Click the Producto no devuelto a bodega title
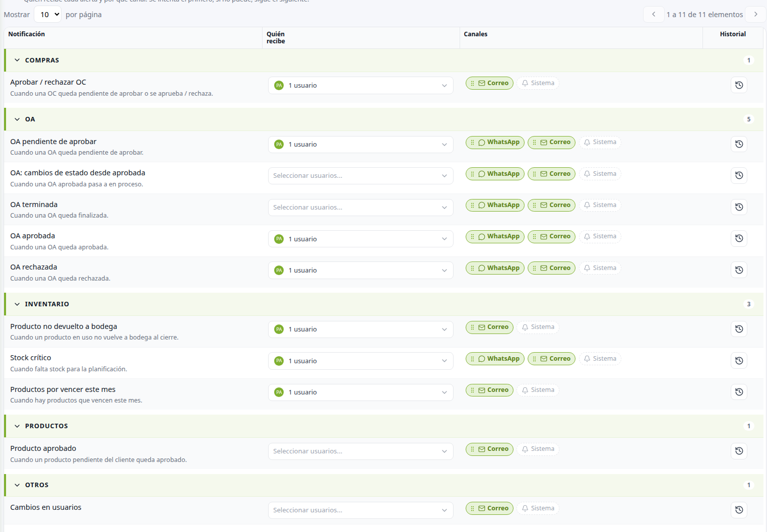The width and height of the screenshot is (767, 532). 63,326
